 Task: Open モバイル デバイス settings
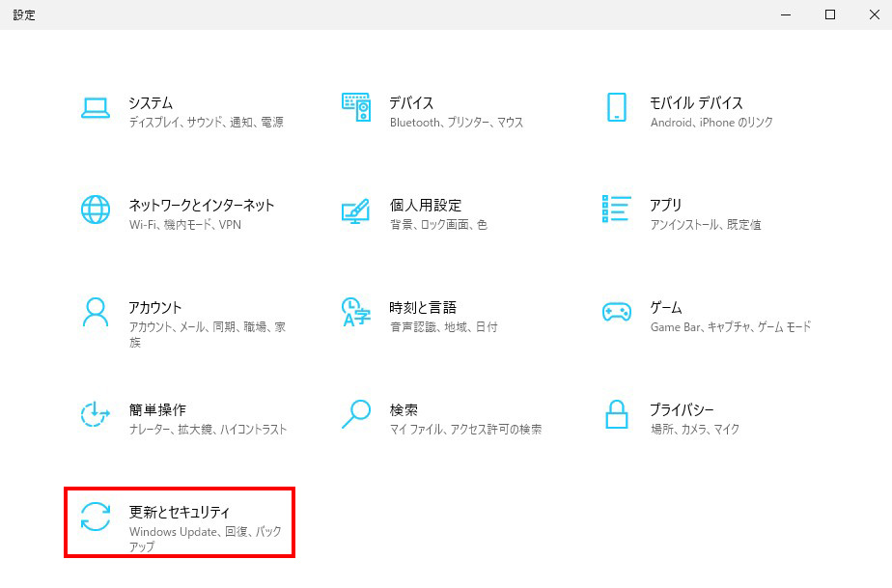(x=615, y=106)
